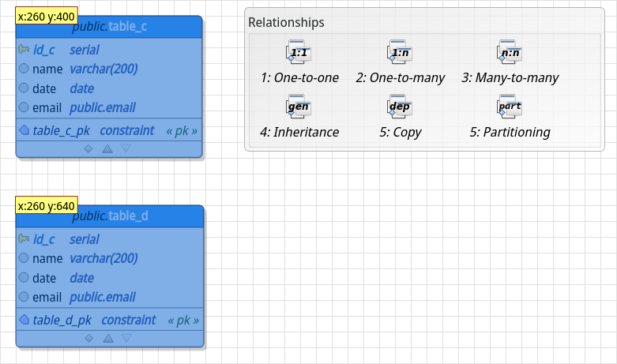Select the public.table_d title bar
The width and height of the screenshot is (617, 364).
tap(119, 216)
